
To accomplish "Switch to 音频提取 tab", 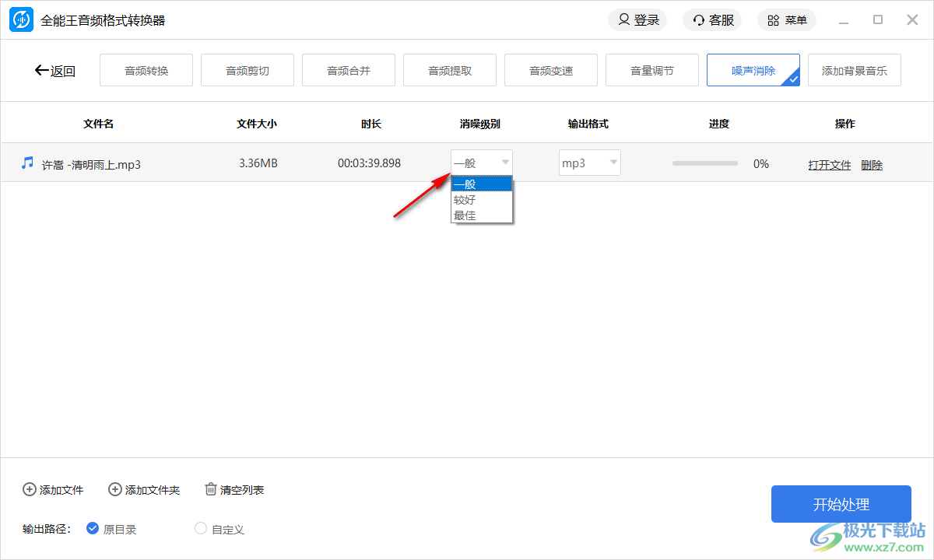I will click(x=450, y=70).
